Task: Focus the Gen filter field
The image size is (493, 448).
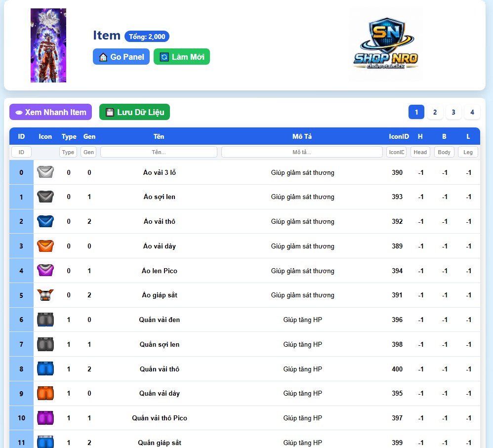Action: 88,152
